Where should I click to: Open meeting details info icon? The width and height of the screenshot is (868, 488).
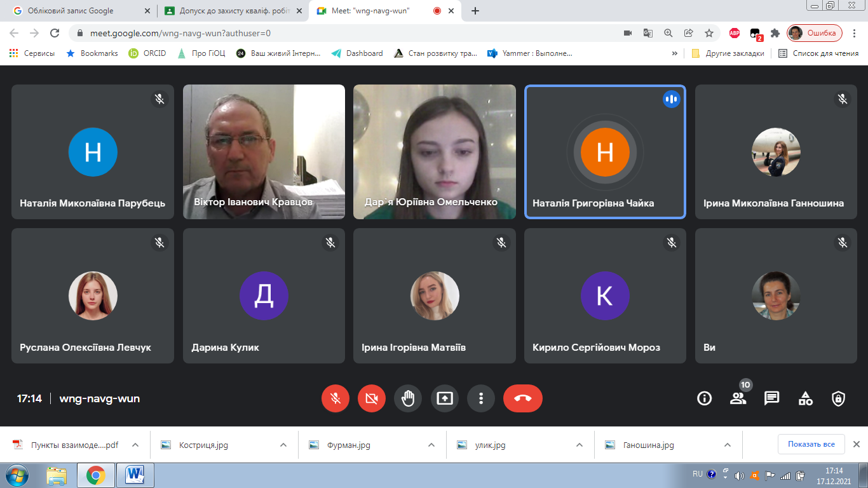704,398
